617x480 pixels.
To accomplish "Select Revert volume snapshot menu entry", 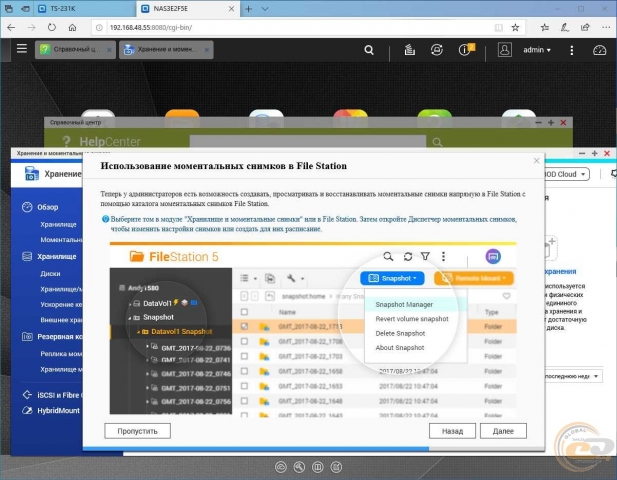I will coord(412,319).
